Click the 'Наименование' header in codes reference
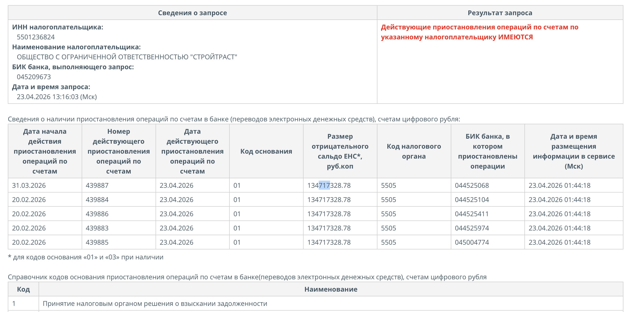This screenshot has height=312, width=644. pos(331,289)
